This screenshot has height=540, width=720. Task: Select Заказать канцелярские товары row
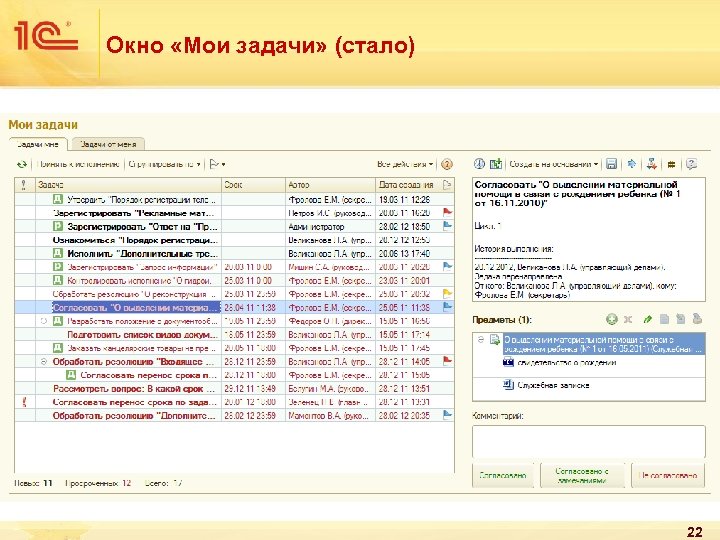234,348
